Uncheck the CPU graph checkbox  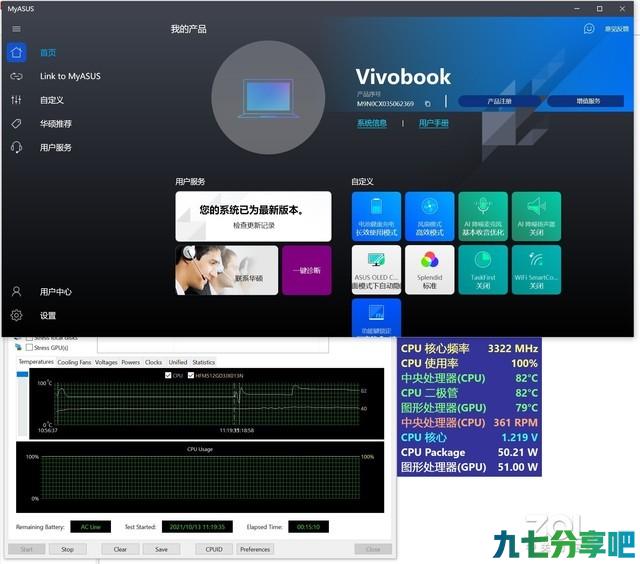[168, 375]
